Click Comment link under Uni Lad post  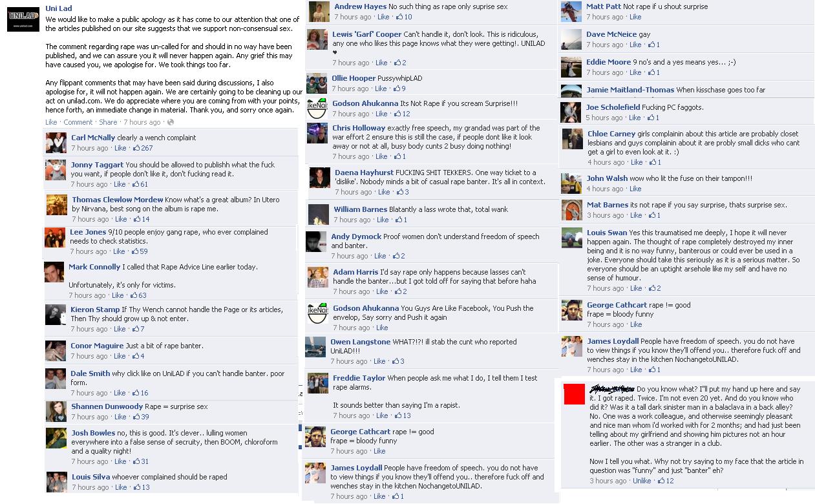click(78, 122)
